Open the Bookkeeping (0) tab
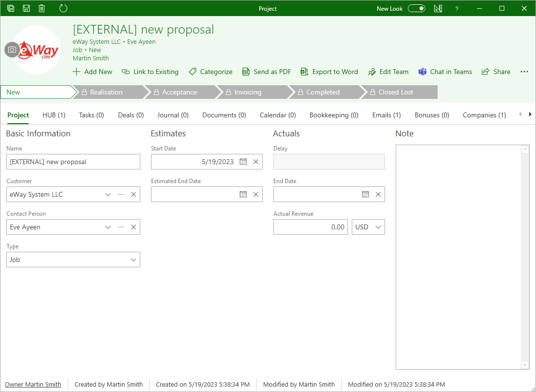 coord(334,115)
